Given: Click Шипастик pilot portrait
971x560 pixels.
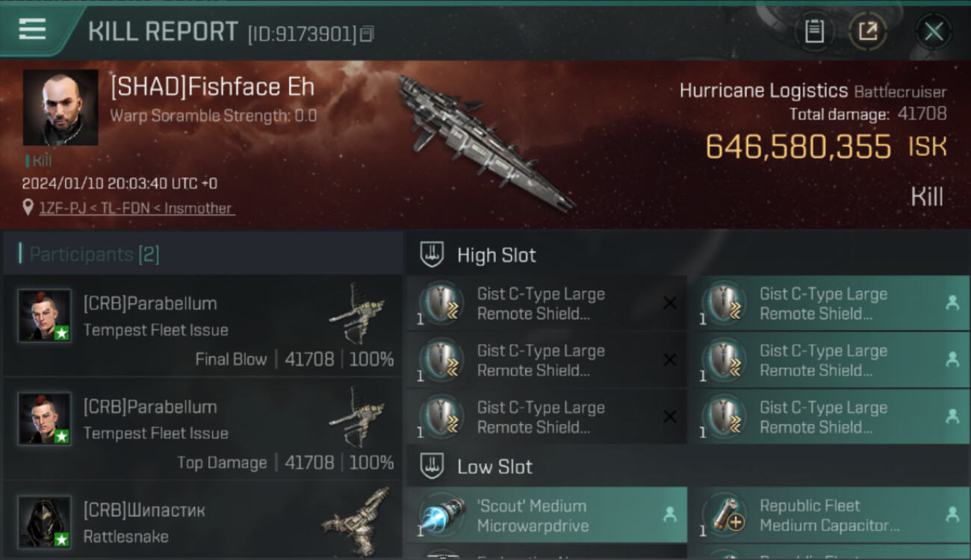Looking at the screenshot, I should click(45, 522).
